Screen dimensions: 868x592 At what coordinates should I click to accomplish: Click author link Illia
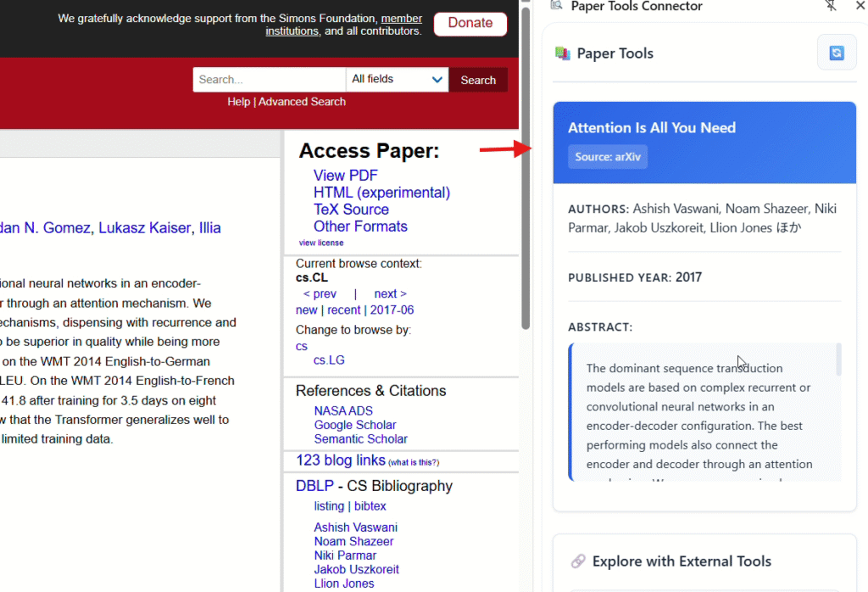210,227
